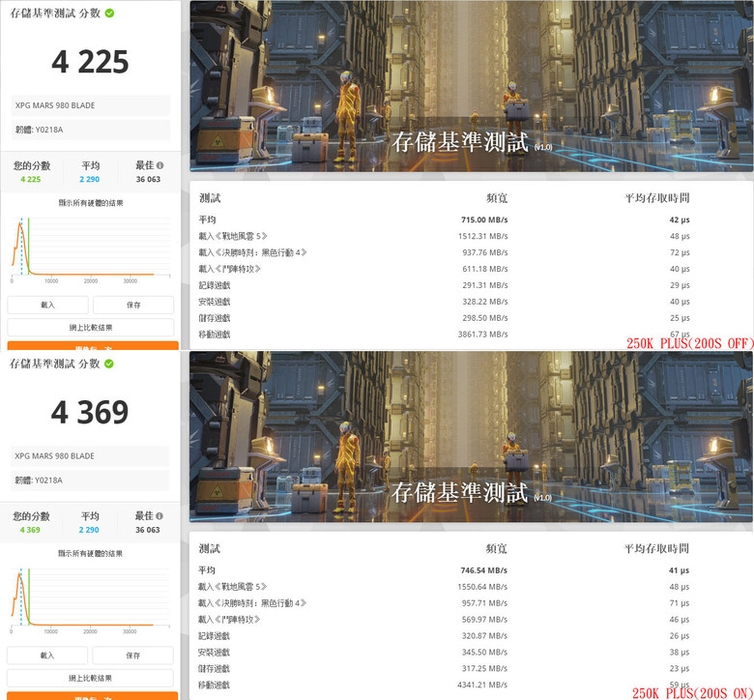Click the 746.54 MB/s average bandwidth value
The image size is (754, 700).
(x=483, y=570)
